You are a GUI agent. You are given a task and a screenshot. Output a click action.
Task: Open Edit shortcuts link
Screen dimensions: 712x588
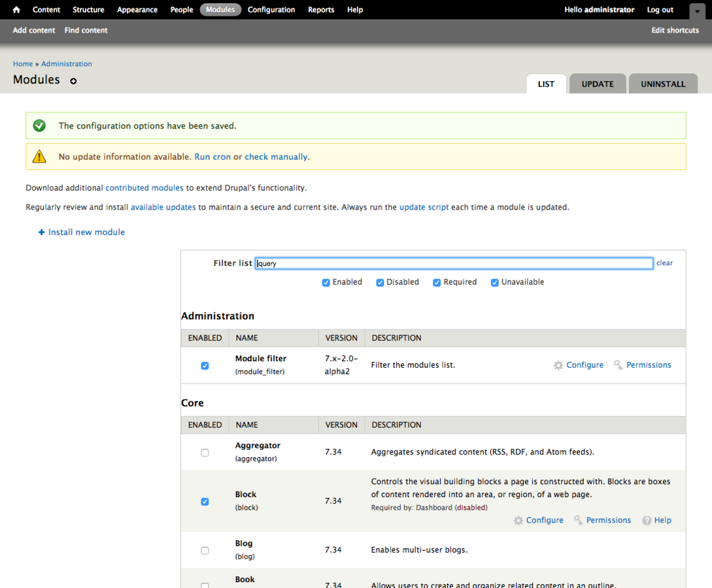(x=675, y=30)
